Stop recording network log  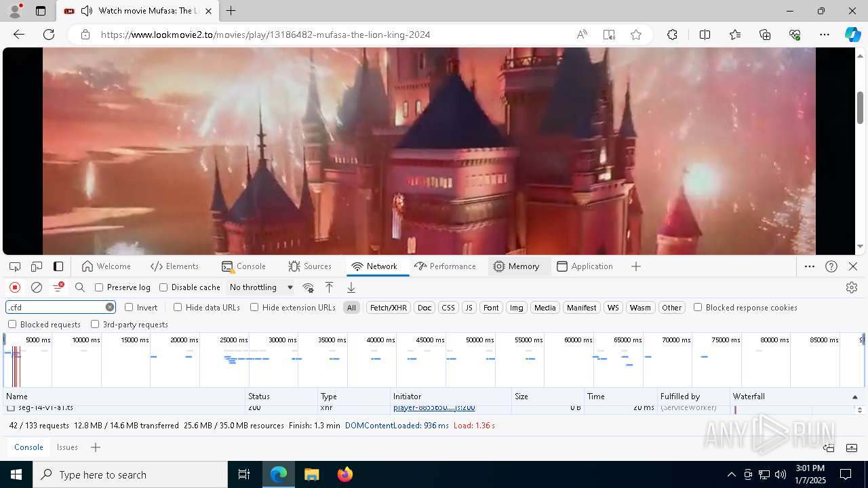click(15, 287)
